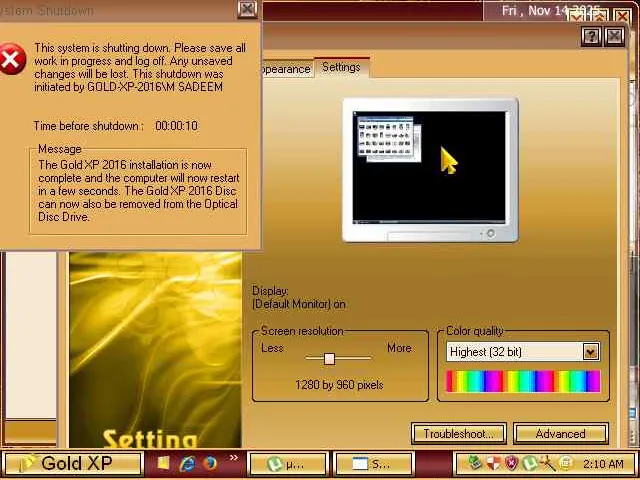640x480 pixels.
Task: Open the green µTorrent tray icon
Action: pos(529,463)
